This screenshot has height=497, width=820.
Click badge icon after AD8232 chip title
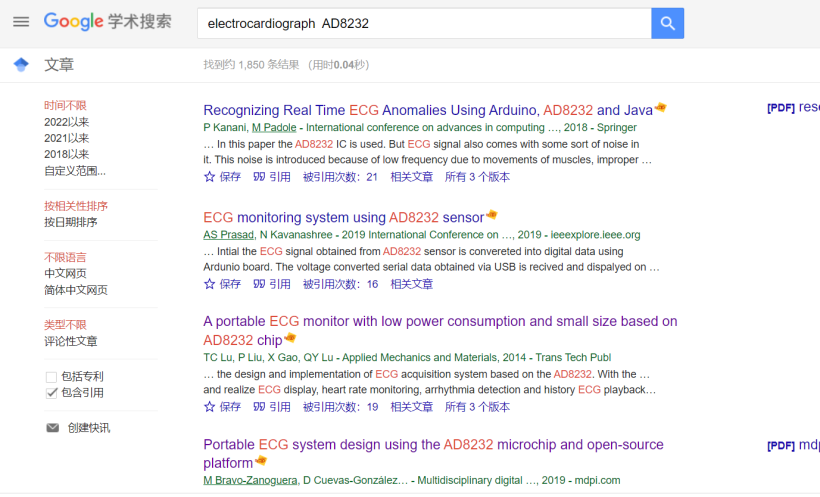[x=290, y=338]
